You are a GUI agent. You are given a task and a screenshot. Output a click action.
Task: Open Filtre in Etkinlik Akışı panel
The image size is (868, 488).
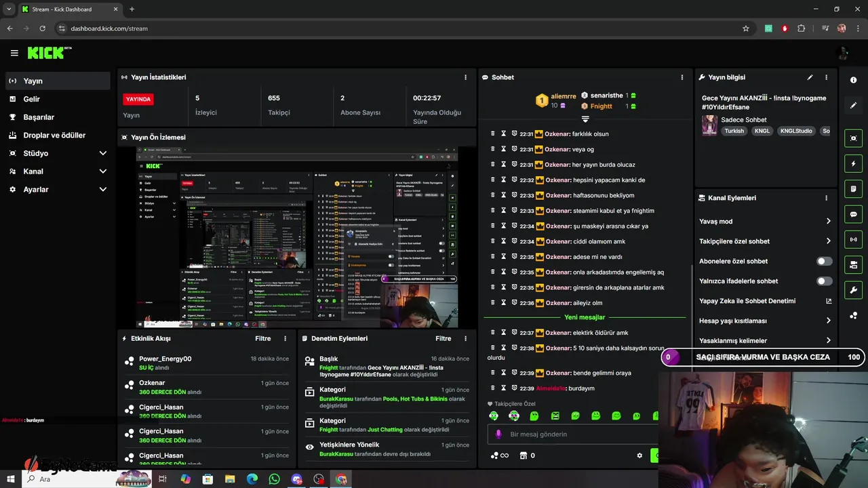pos(263,338)
